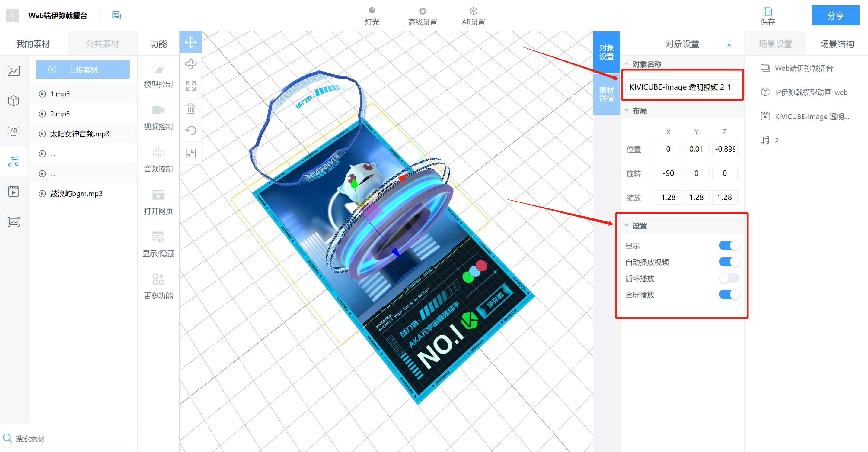
Task: Switch to 我的素材 tab
Action: pyautogui.click(x=34, y=44)
